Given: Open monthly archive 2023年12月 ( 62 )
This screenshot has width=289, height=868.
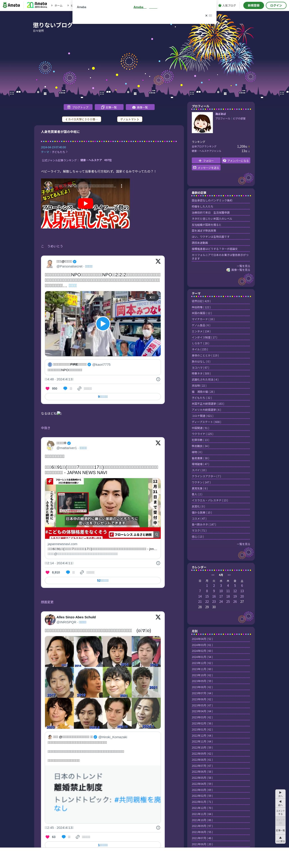Looking at the screenshot, I should (202, 663).
